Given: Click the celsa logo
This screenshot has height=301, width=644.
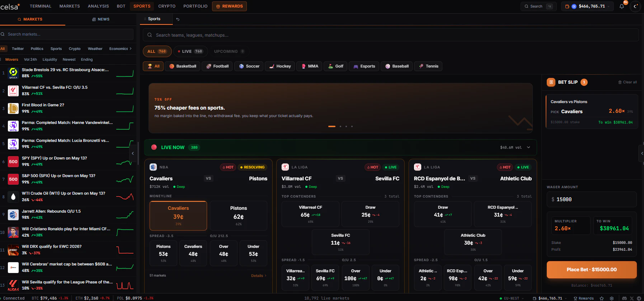Looking at the screenshot, I should [x=10, y=6].
